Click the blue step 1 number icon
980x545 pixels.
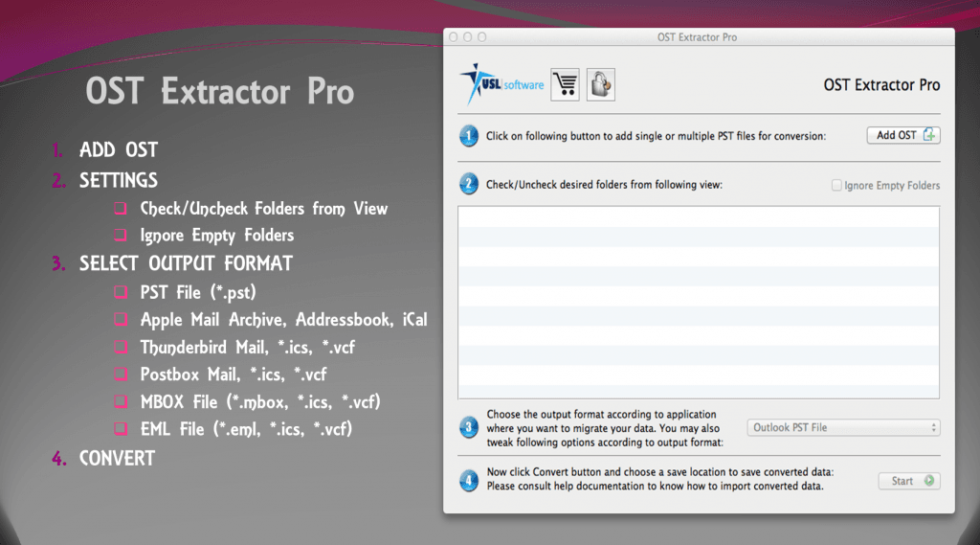[469, 136]
